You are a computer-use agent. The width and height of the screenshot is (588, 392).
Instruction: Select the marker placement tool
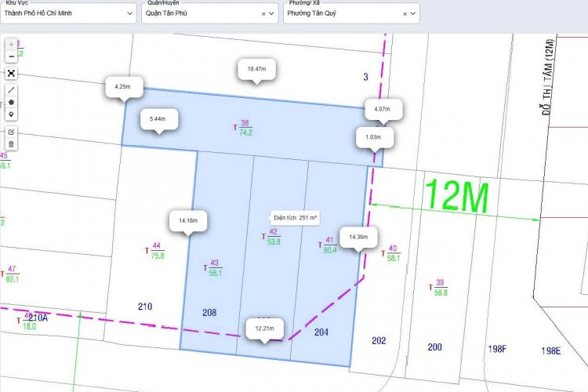coord(11,114)
